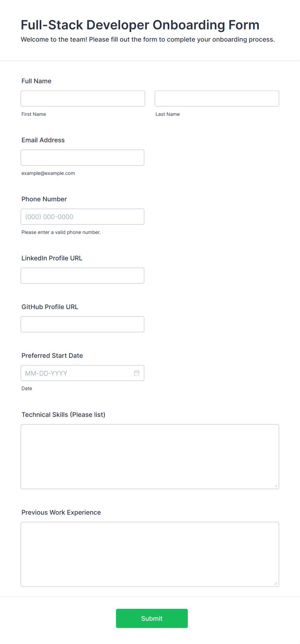300x644 pixels.
Task: Grab the Technical Skills textarea resize handle
Action: pos(276,486)
